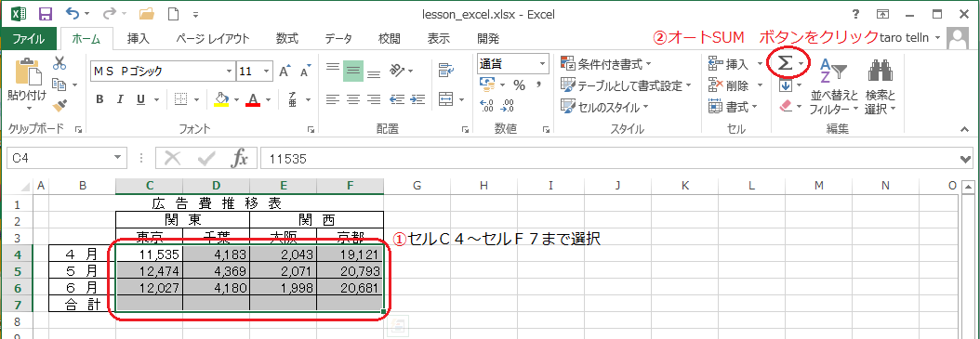
Task: Open the ファイル tab
Action: click(x=29, y=39)
